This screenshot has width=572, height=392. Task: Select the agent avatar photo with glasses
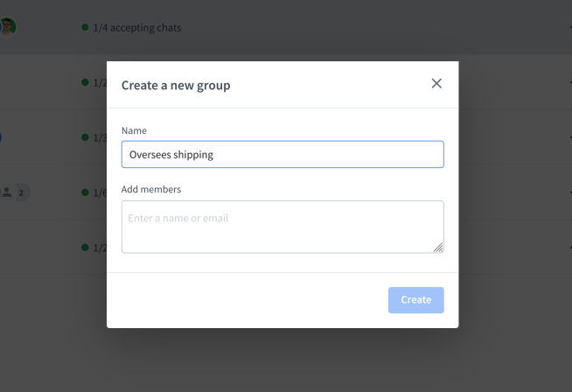tap(7, 27)
